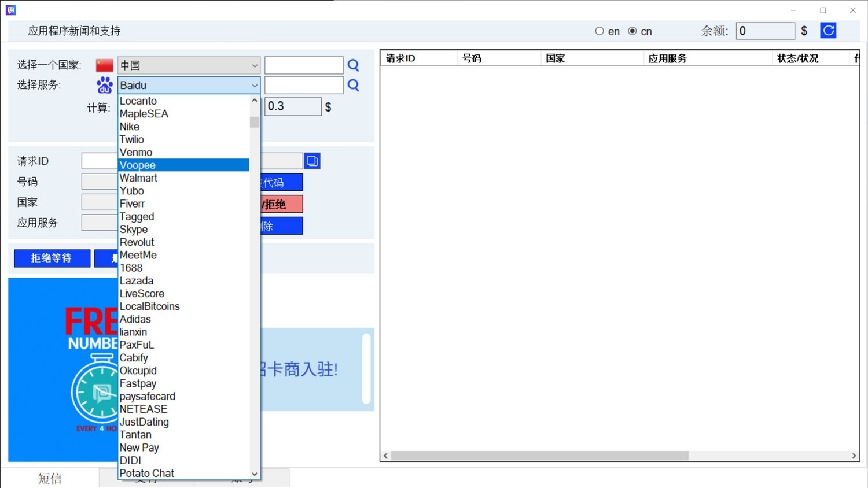
Task: Pick Walmart in the dropdown list
Action: (x=183, y=178)
